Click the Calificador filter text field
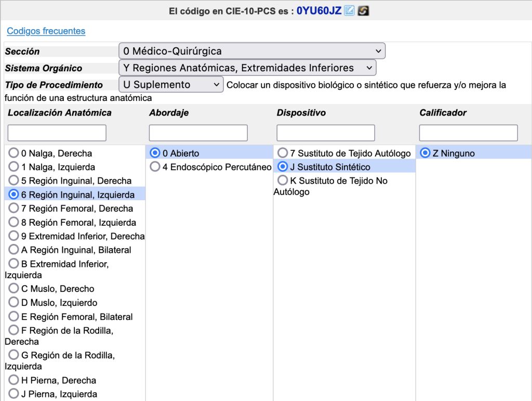Viewport: 532px width, 401px height. pyautogui.click(x=469, y=133)
